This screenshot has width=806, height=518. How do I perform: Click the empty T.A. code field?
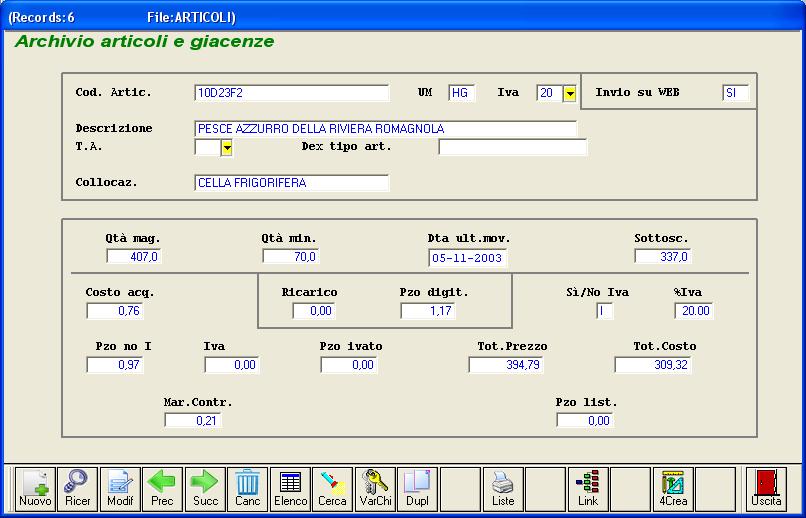207,148
